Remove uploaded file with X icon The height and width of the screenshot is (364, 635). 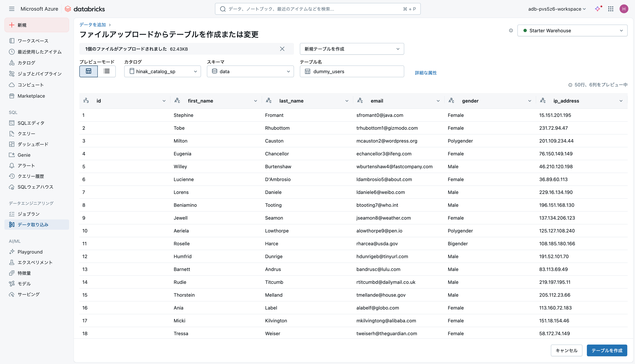click(282, 49)
